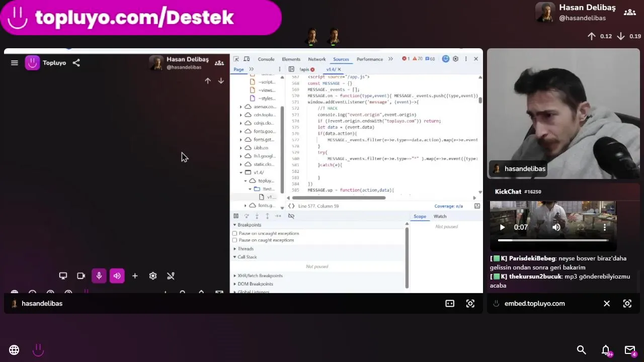Image resolution: width=644 pixels, height=362 pixels.
Task: Open the Performance tab
Action: point(370,59)
